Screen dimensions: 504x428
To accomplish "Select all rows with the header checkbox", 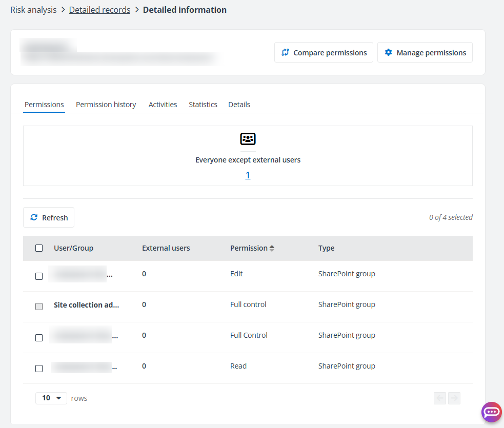I will 39,248.
